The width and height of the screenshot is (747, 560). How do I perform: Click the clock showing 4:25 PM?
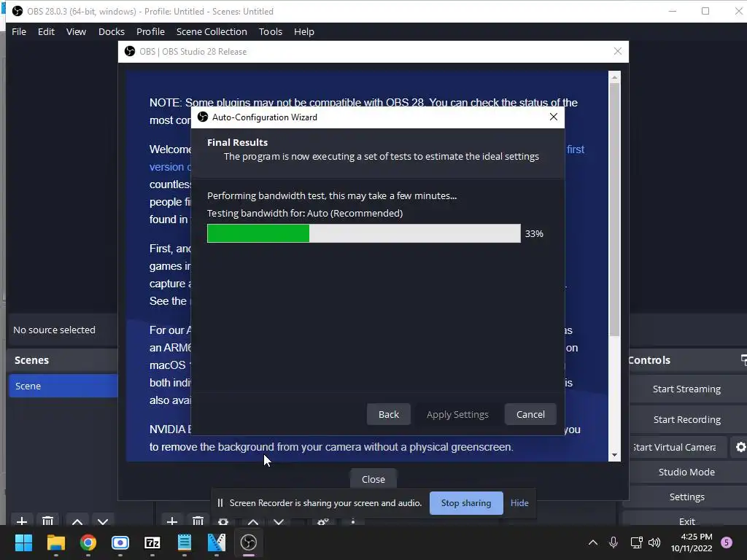697,537
